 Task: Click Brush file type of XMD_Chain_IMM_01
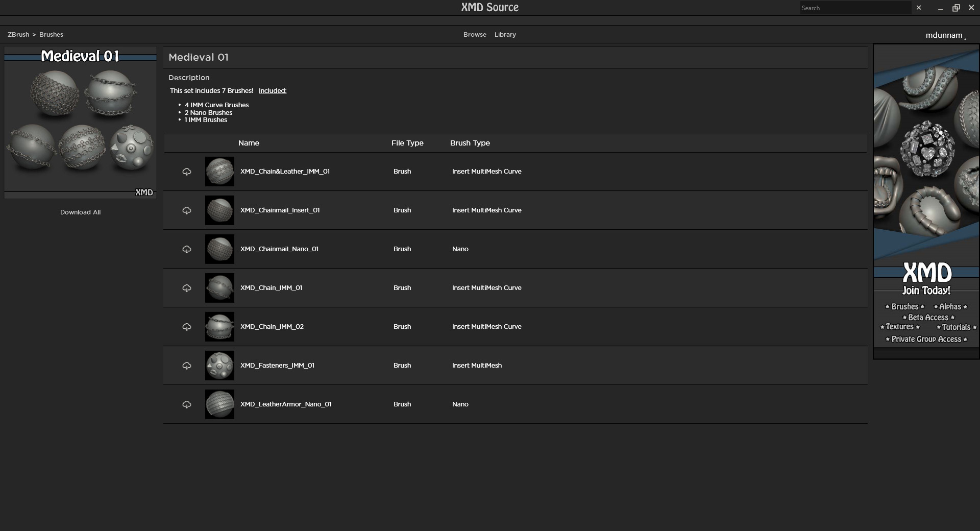click(402, 288)
